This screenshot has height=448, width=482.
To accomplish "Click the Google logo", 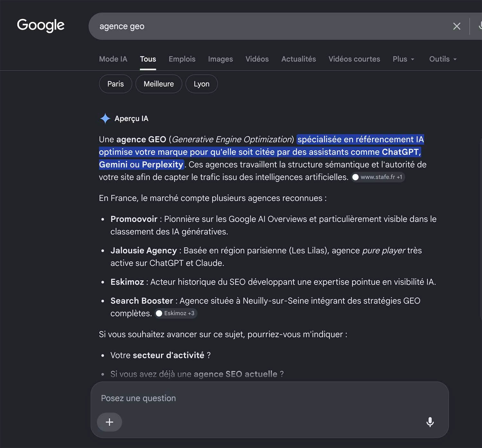I will click(x=41, y=25).
